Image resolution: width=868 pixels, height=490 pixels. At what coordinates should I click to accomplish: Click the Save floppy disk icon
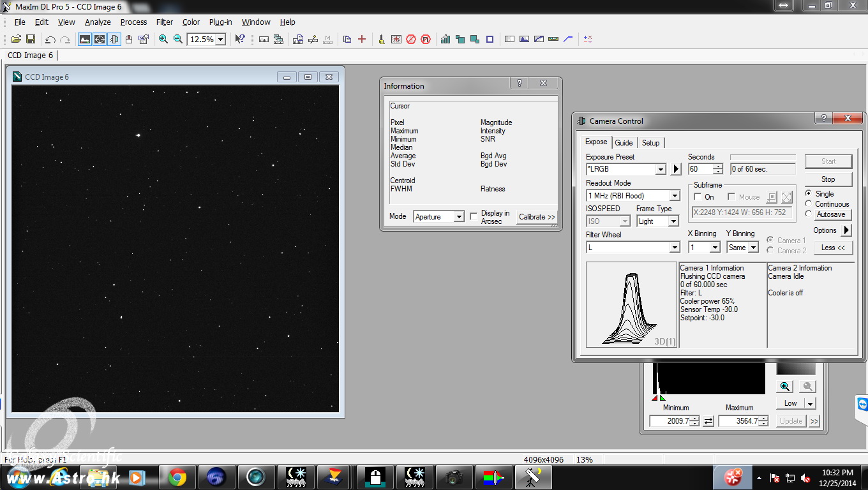(30, 39)
